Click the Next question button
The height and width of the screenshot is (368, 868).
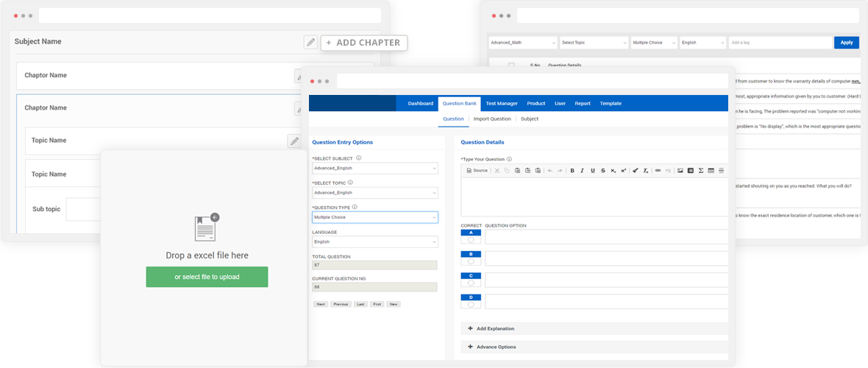pos(321,304)
